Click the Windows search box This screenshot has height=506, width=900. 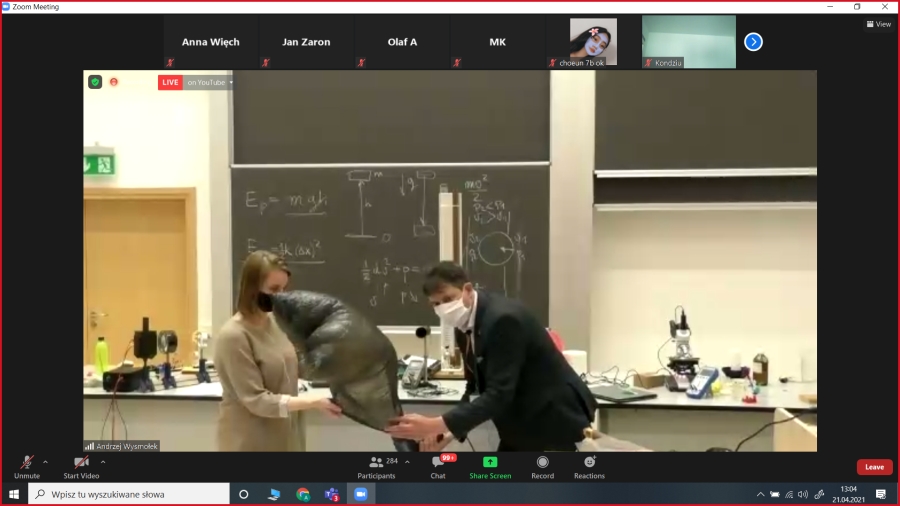click(130, 494)
